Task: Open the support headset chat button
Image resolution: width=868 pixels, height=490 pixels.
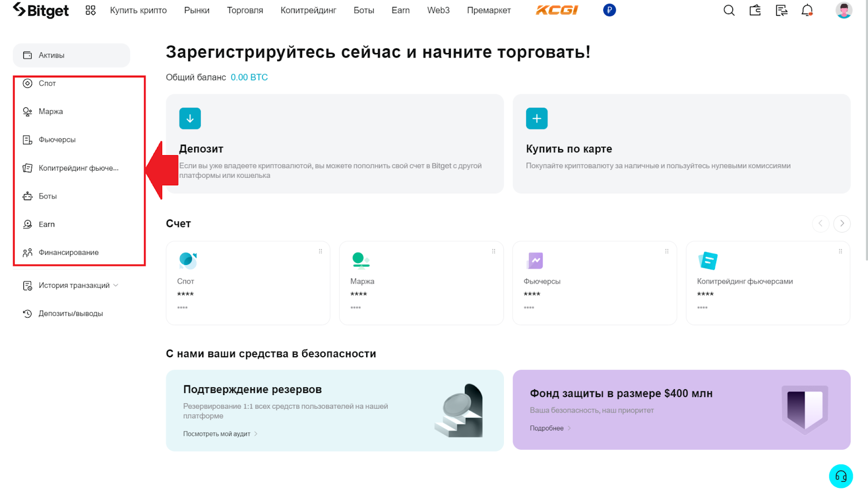Action: tap(840, 476)
